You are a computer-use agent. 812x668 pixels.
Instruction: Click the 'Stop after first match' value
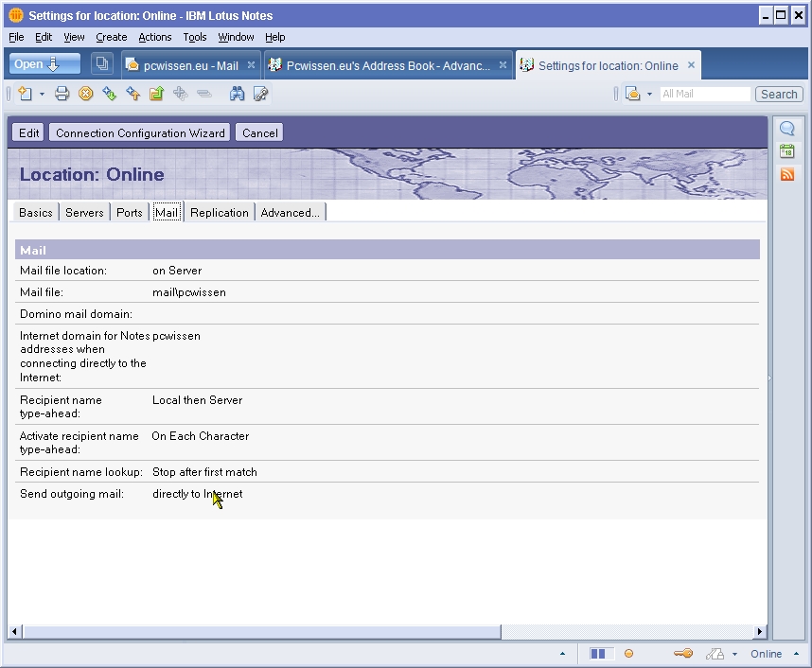click(204, 472)
